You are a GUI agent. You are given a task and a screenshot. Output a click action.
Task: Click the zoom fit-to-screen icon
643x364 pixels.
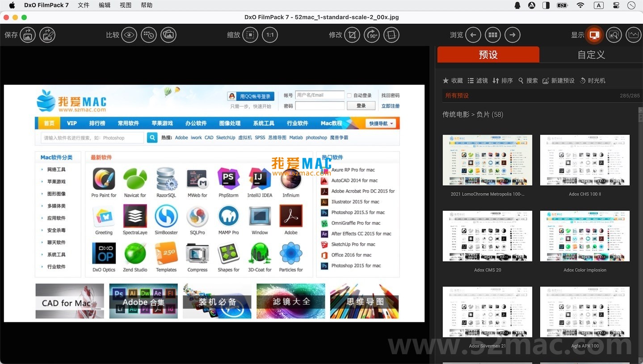point(251,35)
